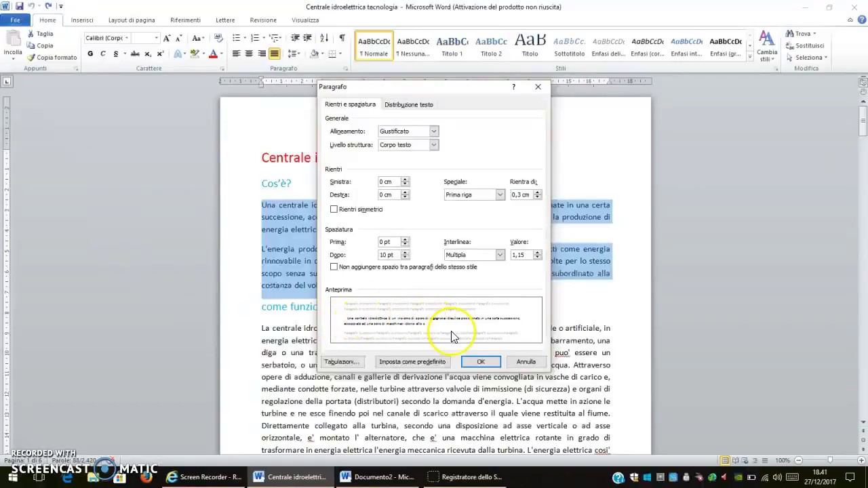Expand the Seleziona dropdown
868x488 pixels.
tap(827, 58)
